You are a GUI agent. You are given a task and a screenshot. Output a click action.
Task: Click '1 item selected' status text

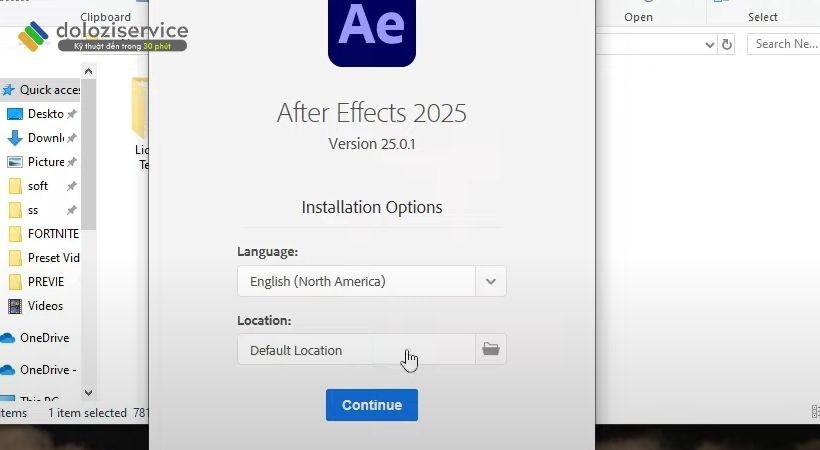(x=87, y=413)
